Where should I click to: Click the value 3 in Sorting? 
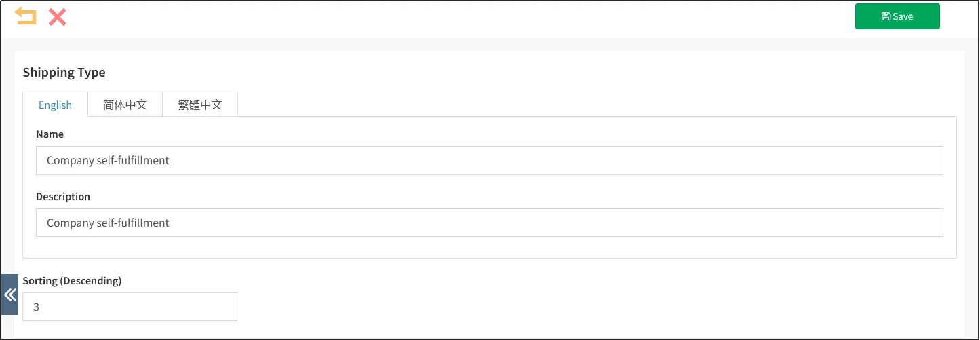click(37, 307)
